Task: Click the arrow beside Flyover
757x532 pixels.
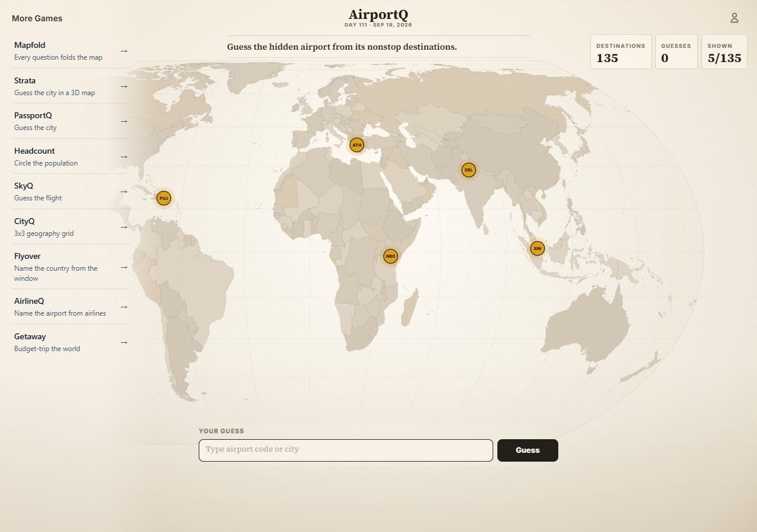Action: [x=124, y=267]
